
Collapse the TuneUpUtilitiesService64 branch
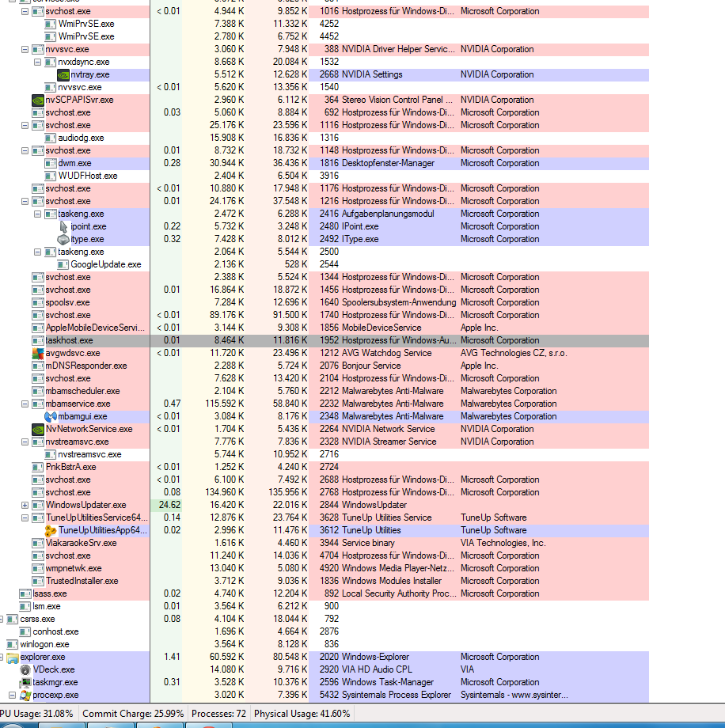[x=25, y=518]
